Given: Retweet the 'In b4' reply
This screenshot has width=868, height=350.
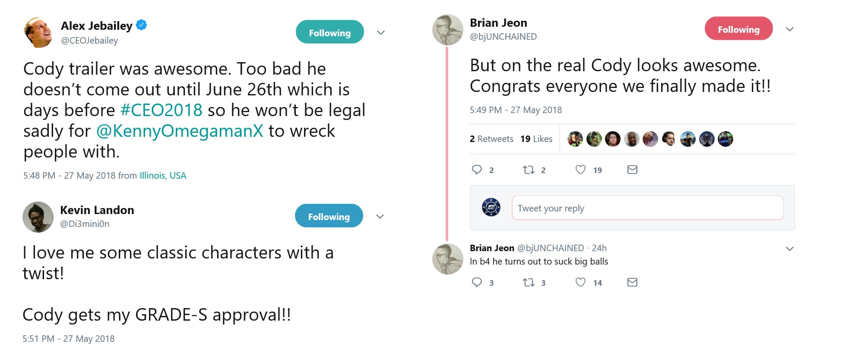Looking at the screenshot, I should (x=528, y=282).
